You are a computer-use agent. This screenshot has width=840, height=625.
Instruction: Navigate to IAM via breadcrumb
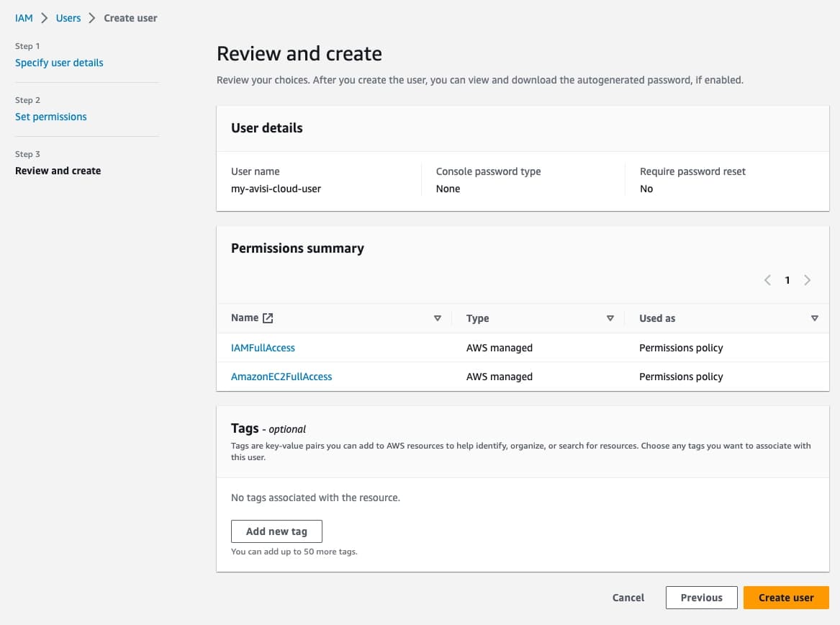pyautogui.click(x=24, y=17)
